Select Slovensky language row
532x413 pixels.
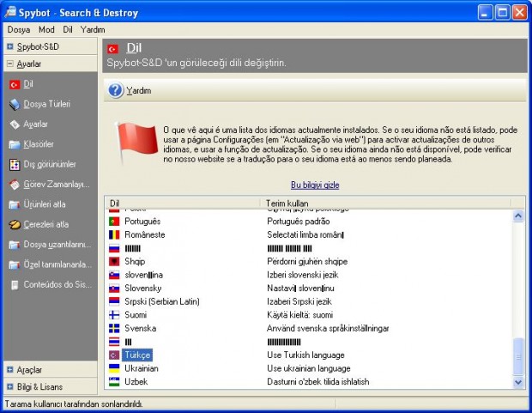(x=142, y=288)
